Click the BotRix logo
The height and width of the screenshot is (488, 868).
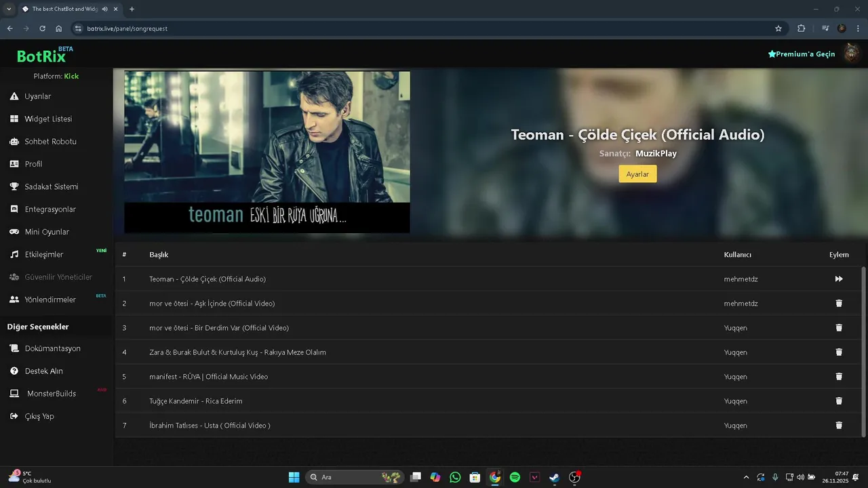coord(45,54)
